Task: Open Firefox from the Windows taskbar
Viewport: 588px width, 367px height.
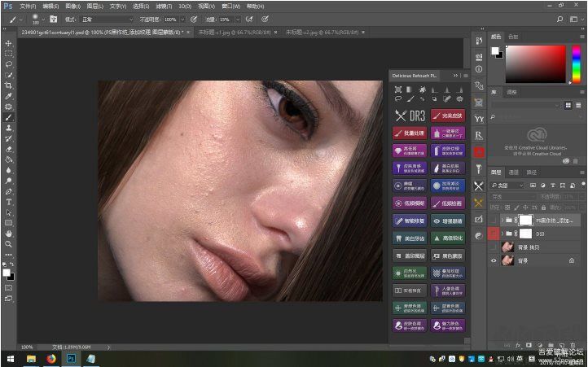Action: click(x=50, y=357)
